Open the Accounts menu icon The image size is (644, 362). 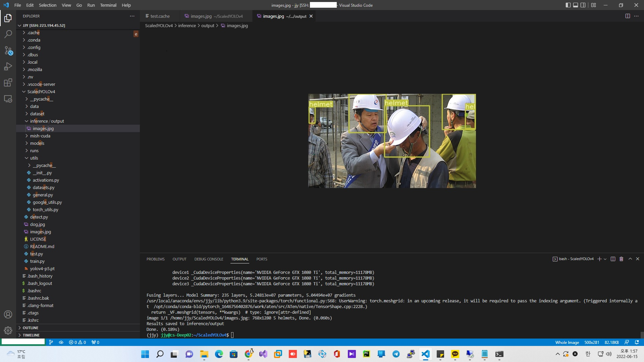[8, 314]
